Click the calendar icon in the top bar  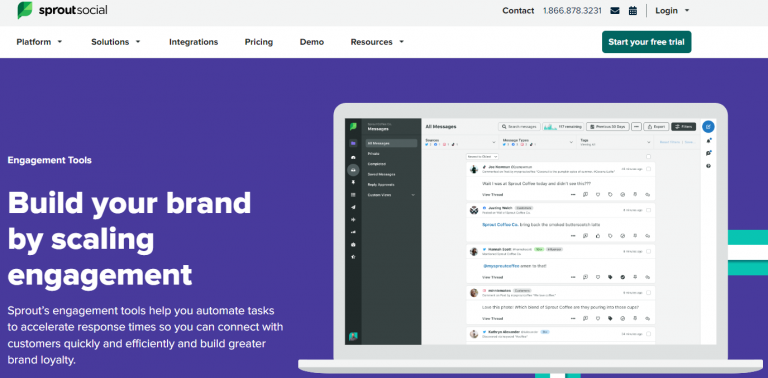(x=633, y=11)
